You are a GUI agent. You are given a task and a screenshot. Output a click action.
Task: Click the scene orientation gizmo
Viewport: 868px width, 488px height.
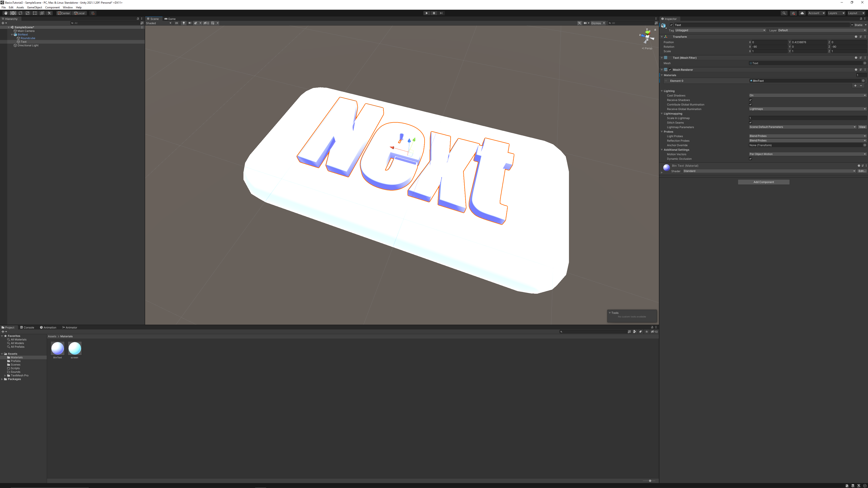647,36
